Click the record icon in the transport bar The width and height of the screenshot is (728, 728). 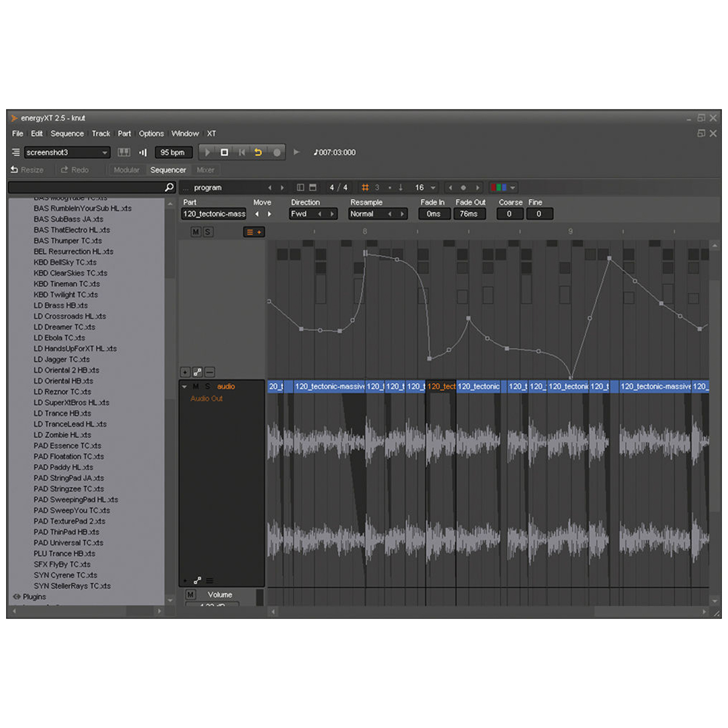tap(277, 152)
